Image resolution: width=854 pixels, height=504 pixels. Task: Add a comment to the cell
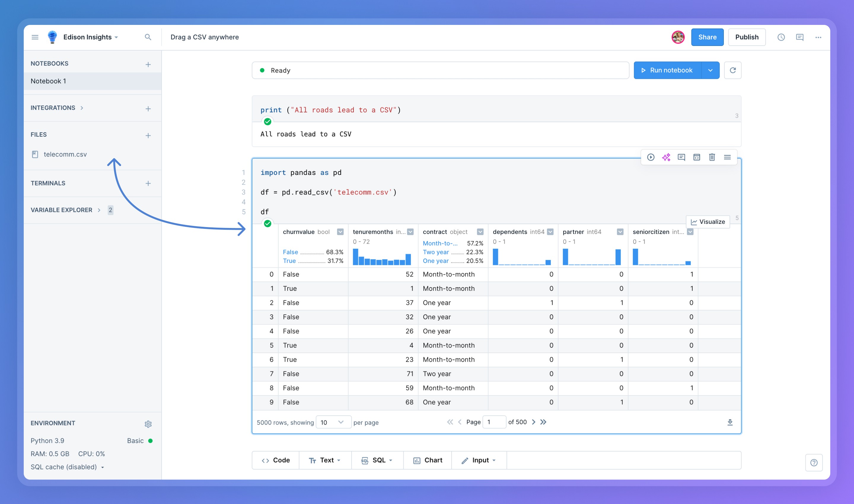pyautogui.click(x=681, y=157)
